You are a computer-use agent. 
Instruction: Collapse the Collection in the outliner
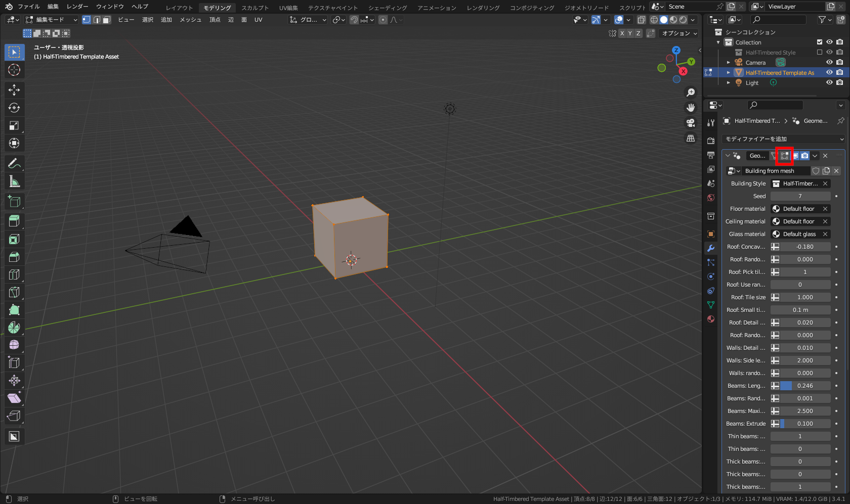click(x=718, y=42)
